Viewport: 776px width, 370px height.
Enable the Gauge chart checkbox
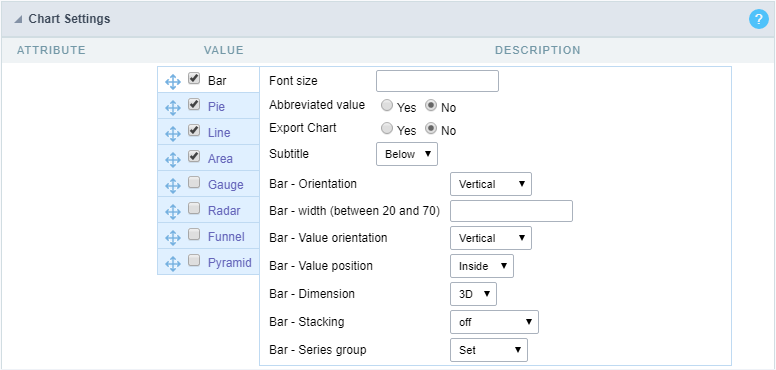[194, 183]
